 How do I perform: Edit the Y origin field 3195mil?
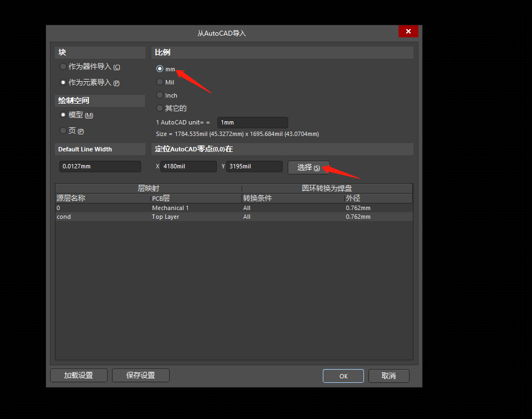point(254,166)
